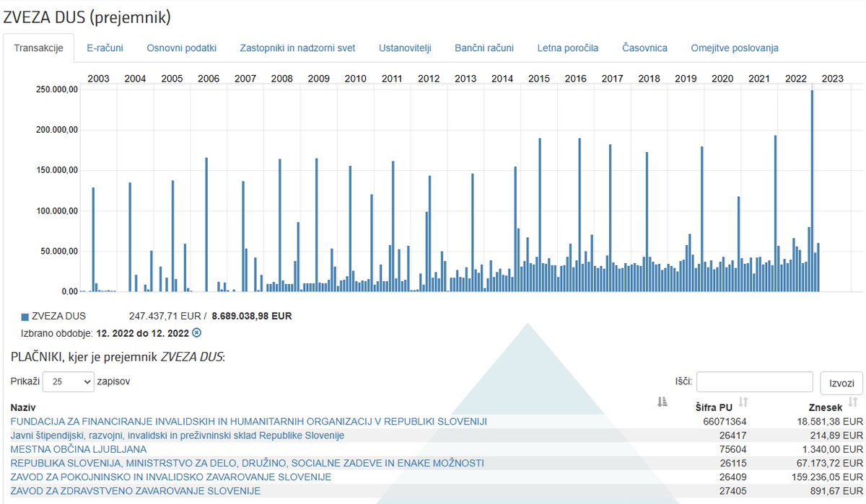Image resolution: width=866 pixels, height=504 pixels.
Task: Click Šifra PU value 66071364
Action: pos(725,421)
